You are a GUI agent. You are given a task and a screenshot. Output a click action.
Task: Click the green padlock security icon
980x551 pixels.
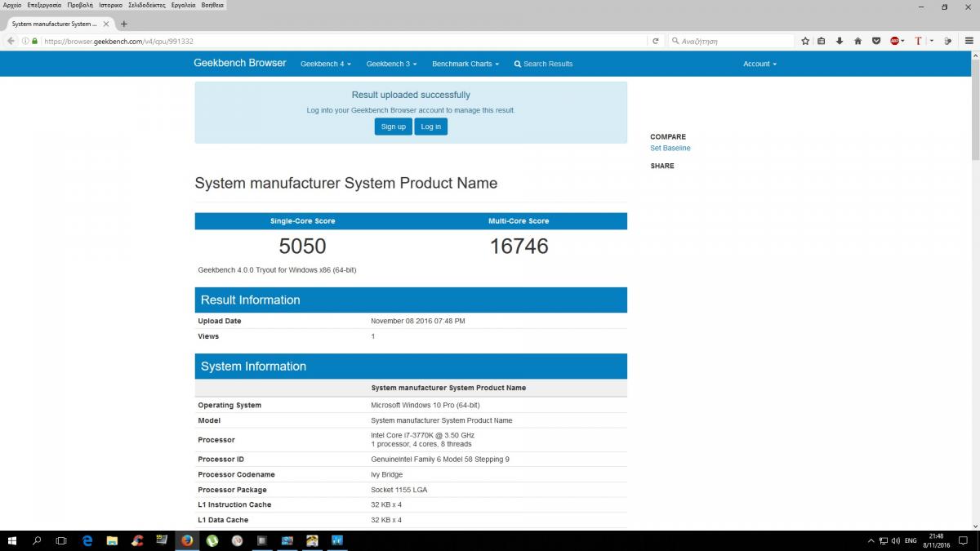pyautogui.click(x=34, y=41)
